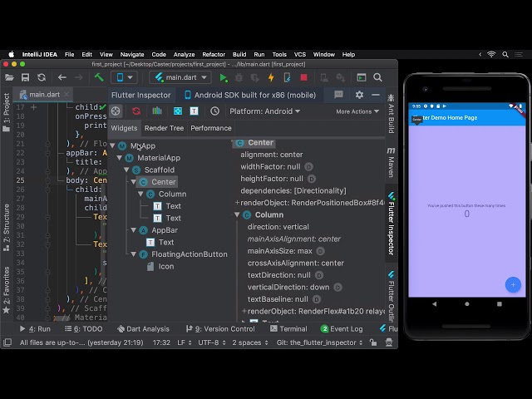
Task: Click the Attach to device icon
Action: point(287,77)
